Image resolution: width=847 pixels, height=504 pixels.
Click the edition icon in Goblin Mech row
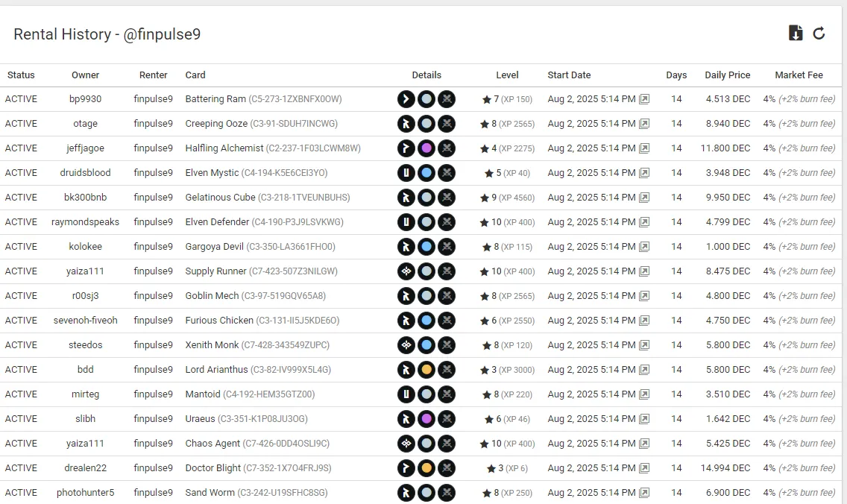(406, 295)
